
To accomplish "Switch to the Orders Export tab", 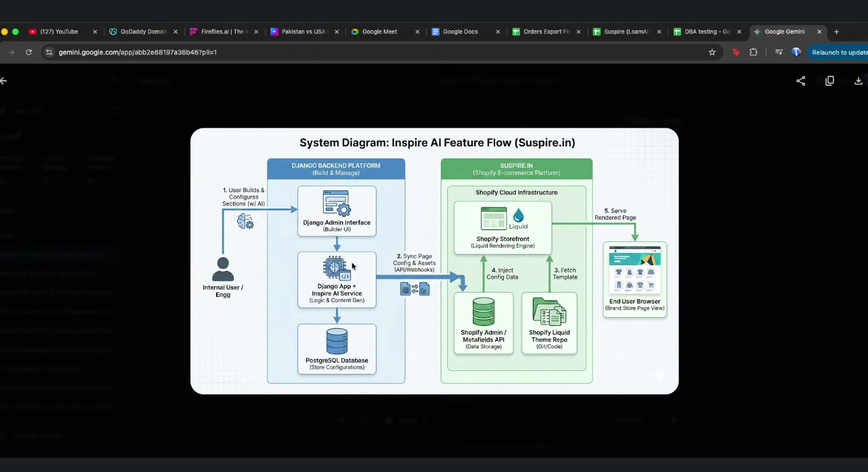I will click(x=546, y=31).
